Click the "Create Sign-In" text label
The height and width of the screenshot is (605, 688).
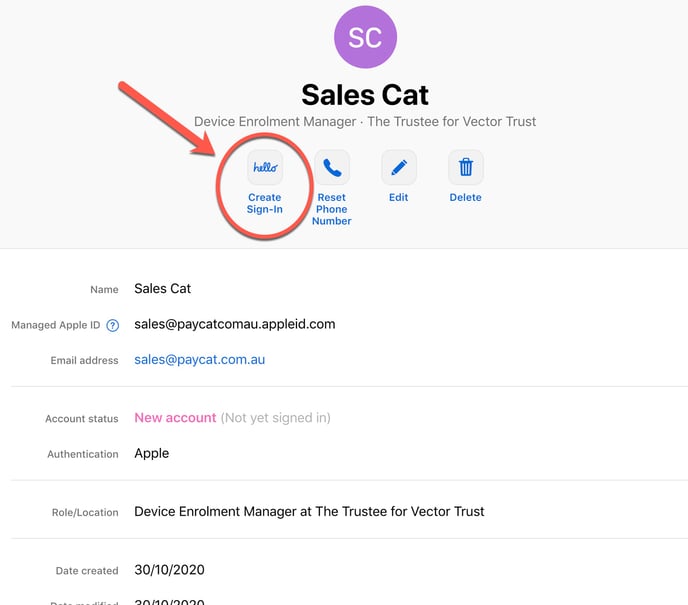tap(265, 203)
